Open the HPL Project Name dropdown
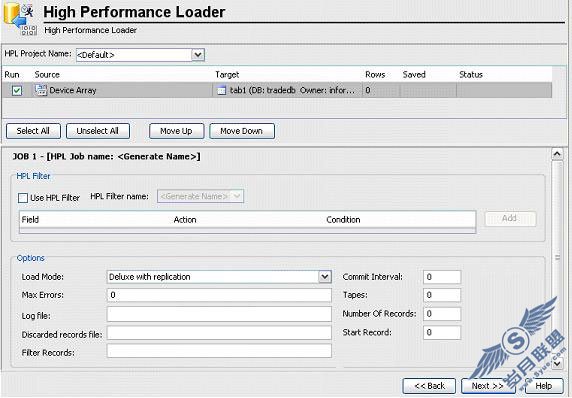This screenshot has height=398, width=572. pyautogui.click(x=198, y=55)
